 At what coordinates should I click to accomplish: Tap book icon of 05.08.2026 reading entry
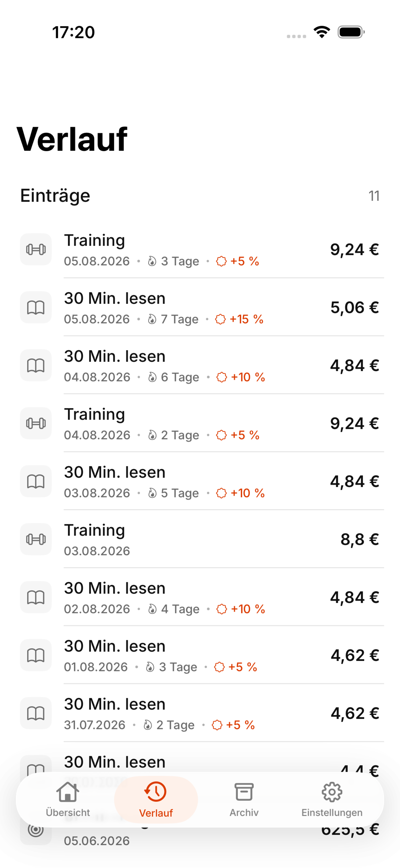pyautogui.click(x=36, y=307)
